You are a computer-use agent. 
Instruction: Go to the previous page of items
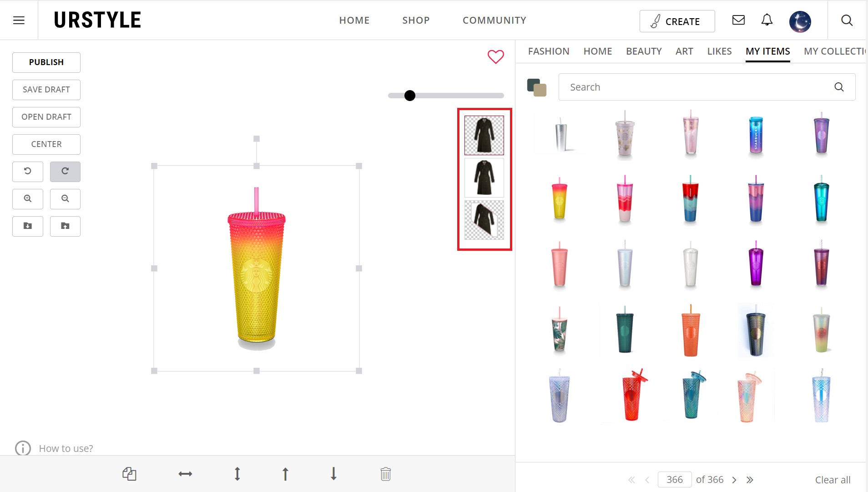click(647, 480)
